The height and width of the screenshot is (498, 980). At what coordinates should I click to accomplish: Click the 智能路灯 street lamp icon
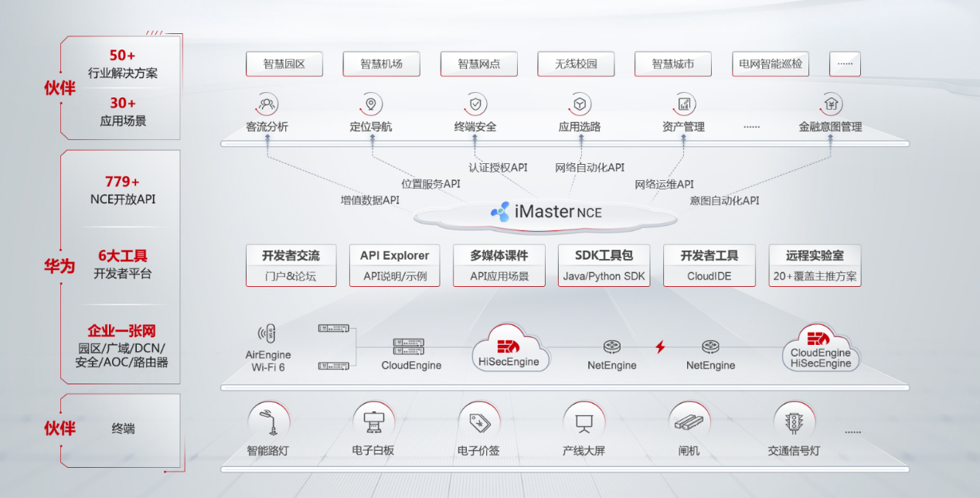(x=269, y=422)
